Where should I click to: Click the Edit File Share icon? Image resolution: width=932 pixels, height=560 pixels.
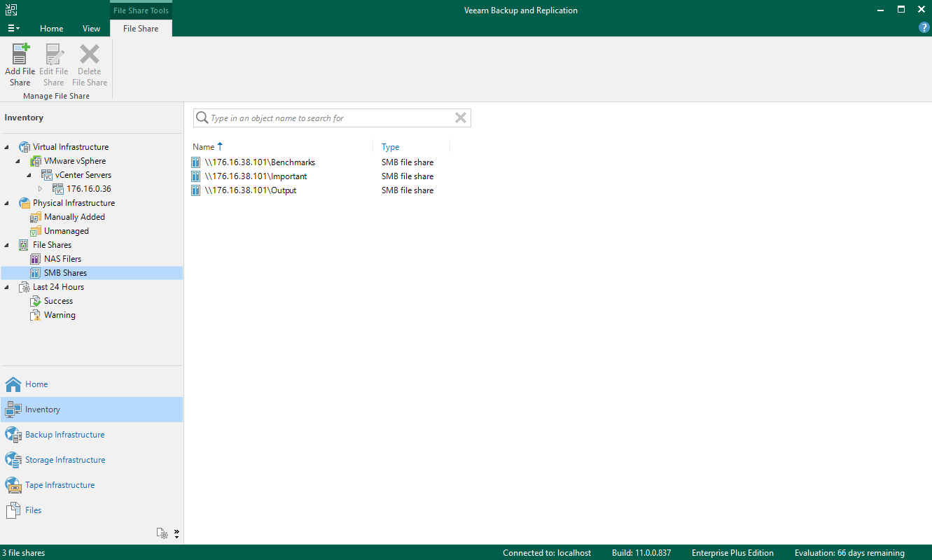click(x=54, y=55)
